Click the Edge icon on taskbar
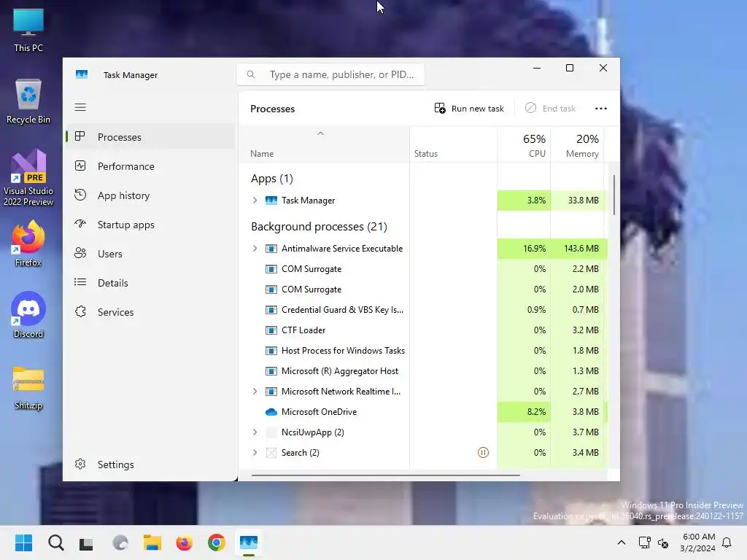This screenshot has height=560, width=747. 120,542
